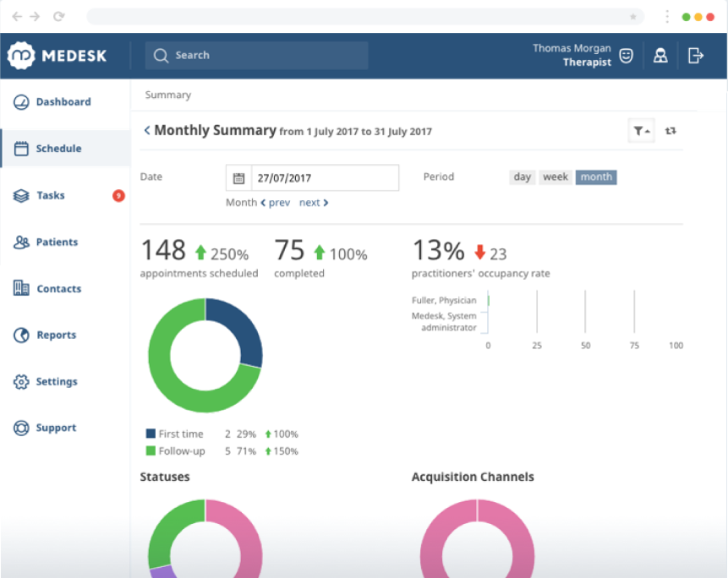Image resolution: width=728 pixels, height=578 pixels.
Task: Open the browser three-dot menu
Action: point(667,17)
